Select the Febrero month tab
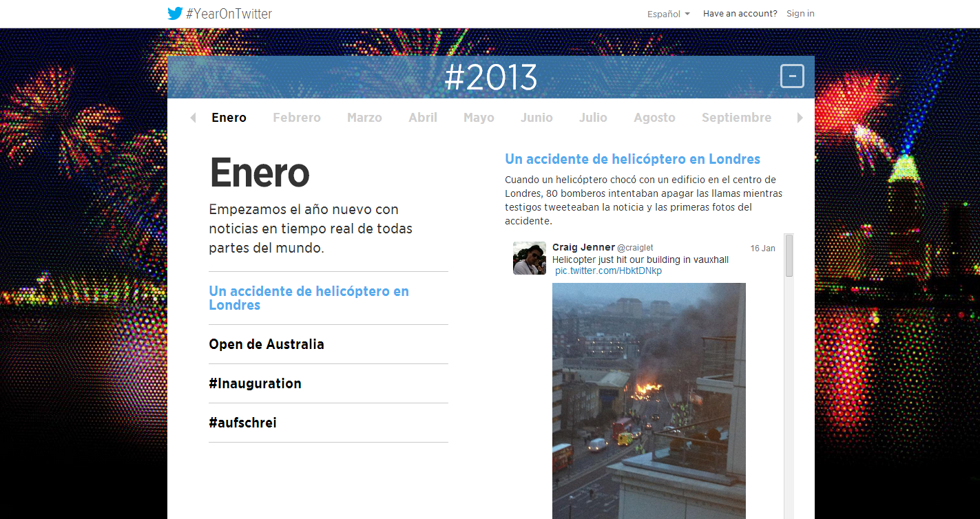Image resolution: width=980 pixels, height=519 pixels. point(297,118)
